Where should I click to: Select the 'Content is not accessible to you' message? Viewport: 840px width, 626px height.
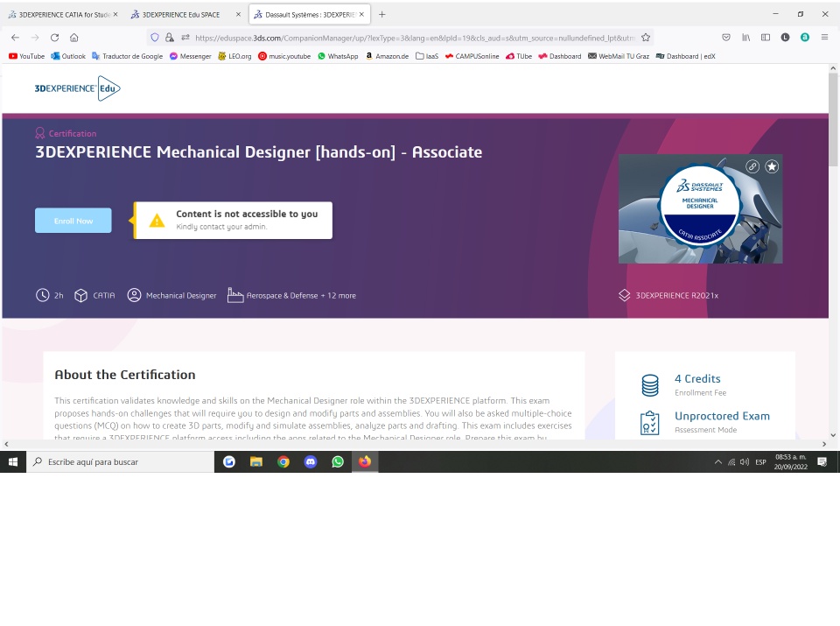pos(247,214)
